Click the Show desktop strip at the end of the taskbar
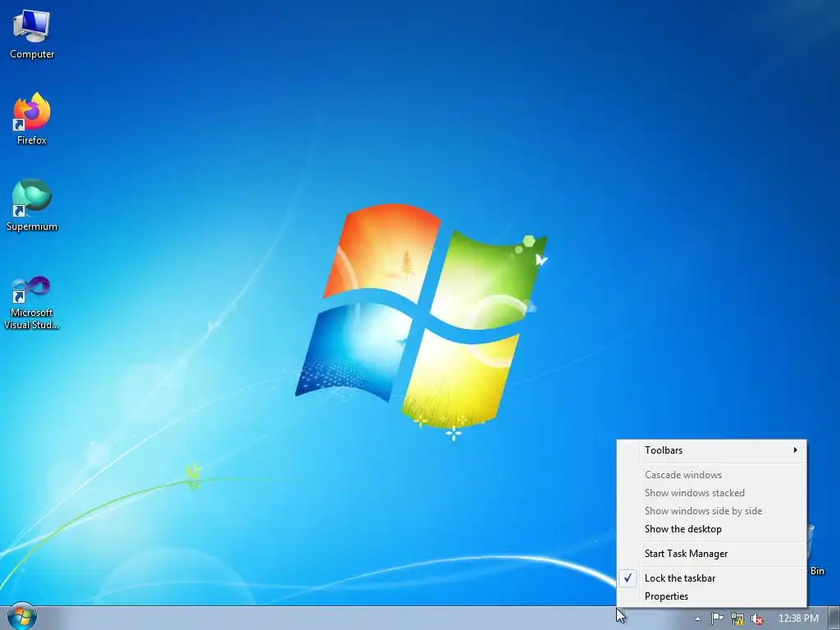Viewport: 840px width, 630px height. pos(834,619)
